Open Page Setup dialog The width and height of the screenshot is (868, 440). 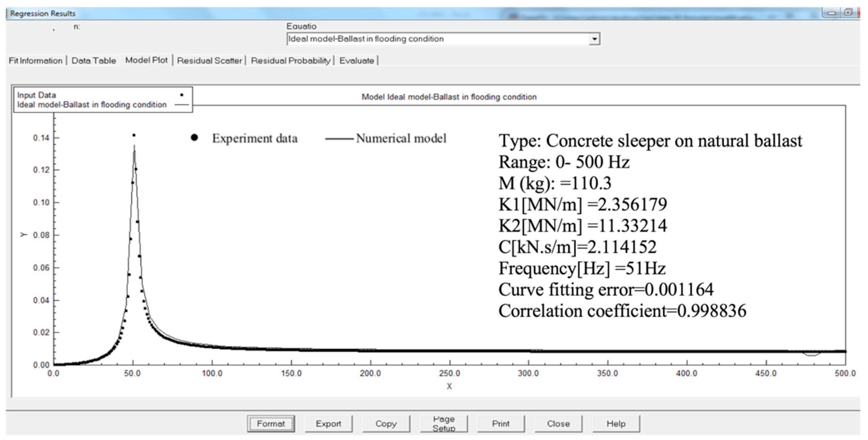point(443,423)
